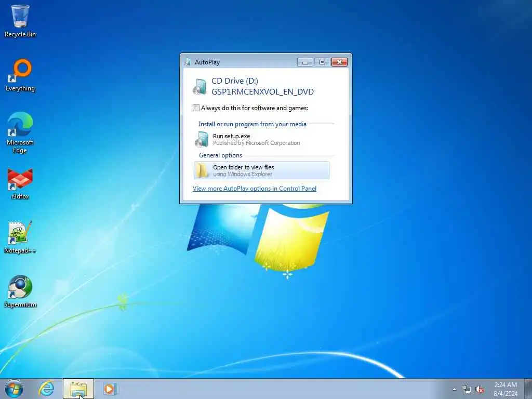Launch Windows Media Player from the taskbar
Viewport: 532px width, 399px height.
110,389
